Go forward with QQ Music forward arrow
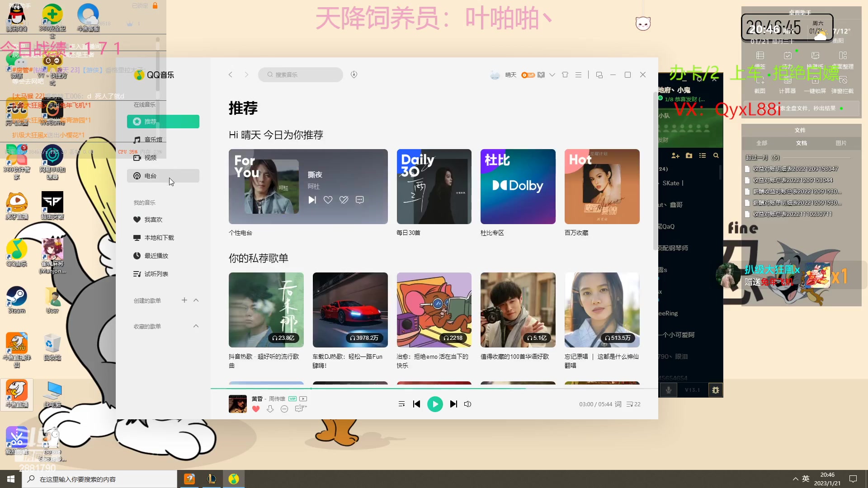868x488 pixels. pos(246,75)
